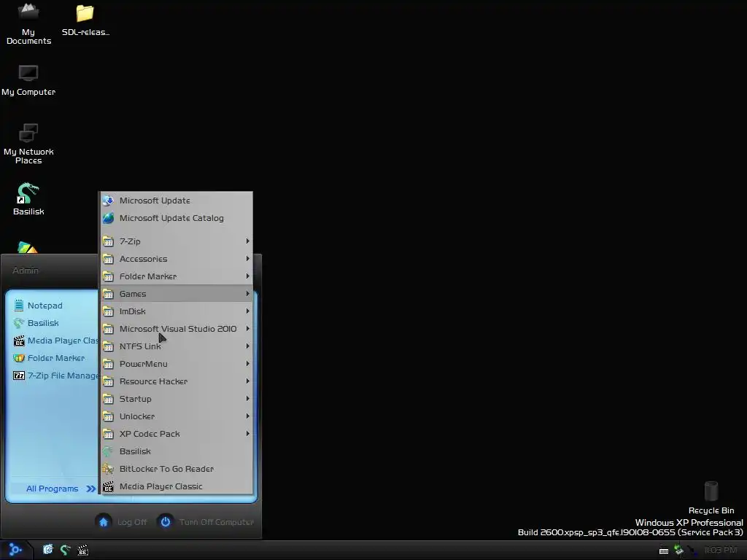Viewport: 747px width, 560px height.
Task: Click the XP Codec Pack folder icon
Action: tap(108, 434)
